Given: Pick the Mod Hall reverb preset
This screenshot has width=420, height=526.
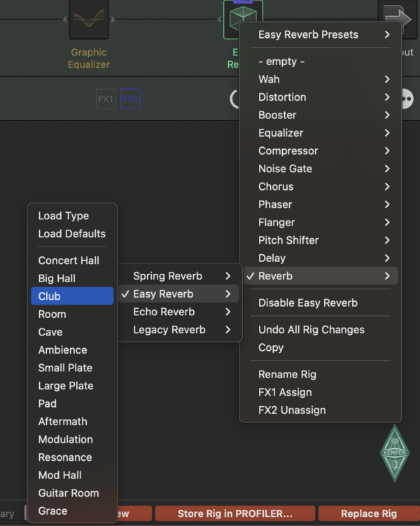Looking at the screenshot, I should (72, 476).
